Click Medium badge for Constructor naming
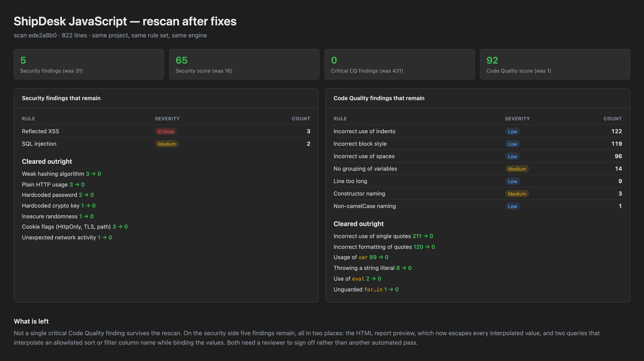644x361 pixels. pos(517,194)
